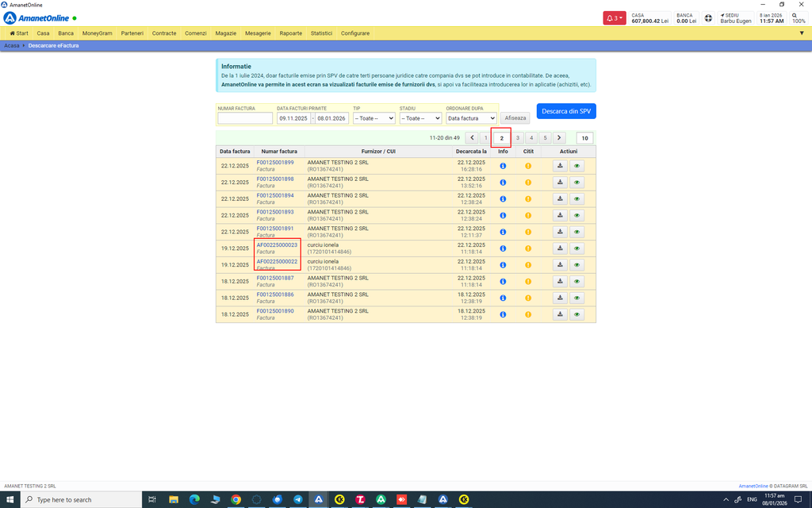Click unread warning icon for F00125001894
The height and width of the screenshot is (508, 812).
click(528, 199)
